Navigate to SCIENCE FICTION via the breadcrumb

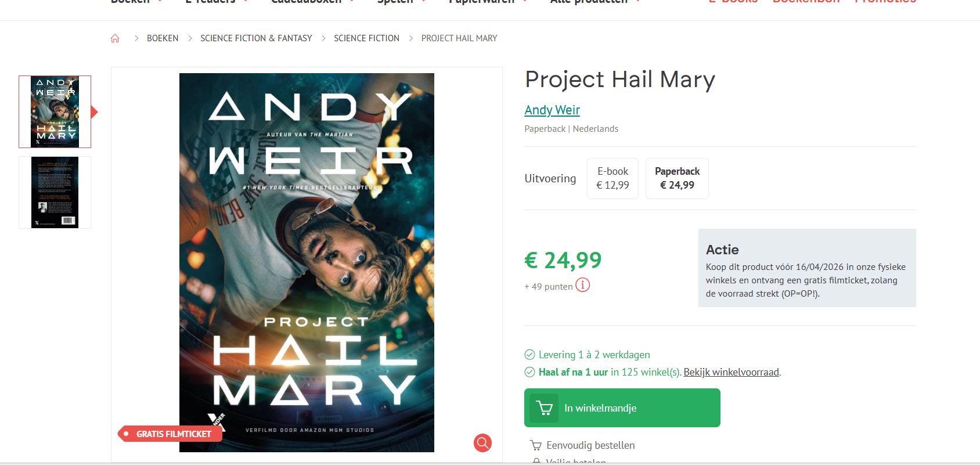pyautogui.click(x=366, y=38)
